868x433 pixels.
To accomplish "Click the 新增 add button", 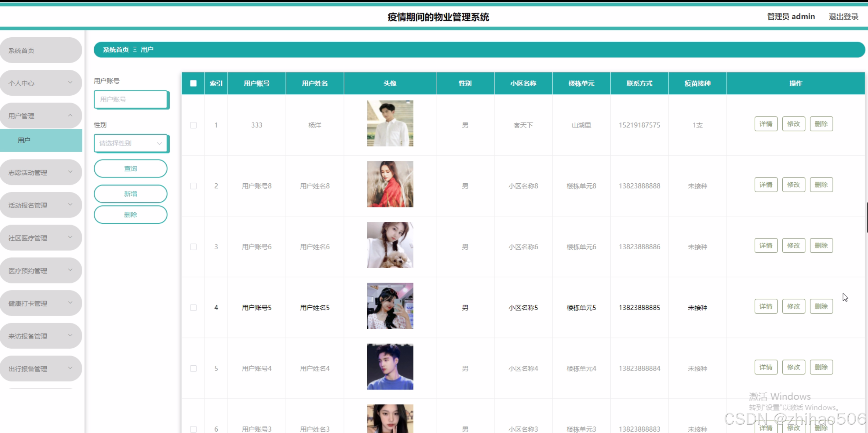I will tap(131, 194).
